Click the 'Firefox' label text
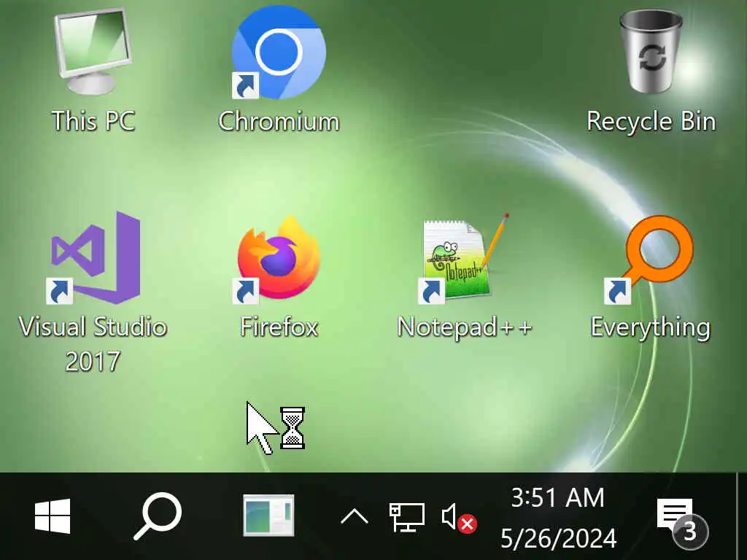The image size is (747, 560). click(279, 327)
